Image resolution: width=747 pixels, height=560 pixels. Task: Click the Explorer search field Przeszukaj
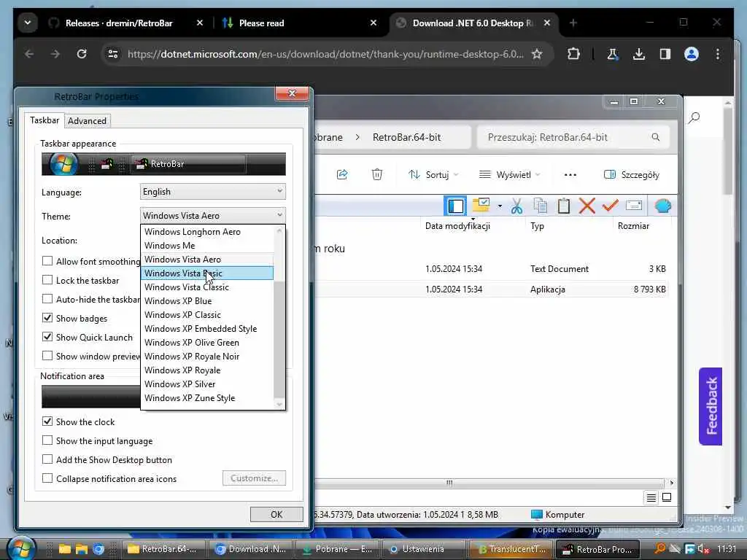click(573, 137)
